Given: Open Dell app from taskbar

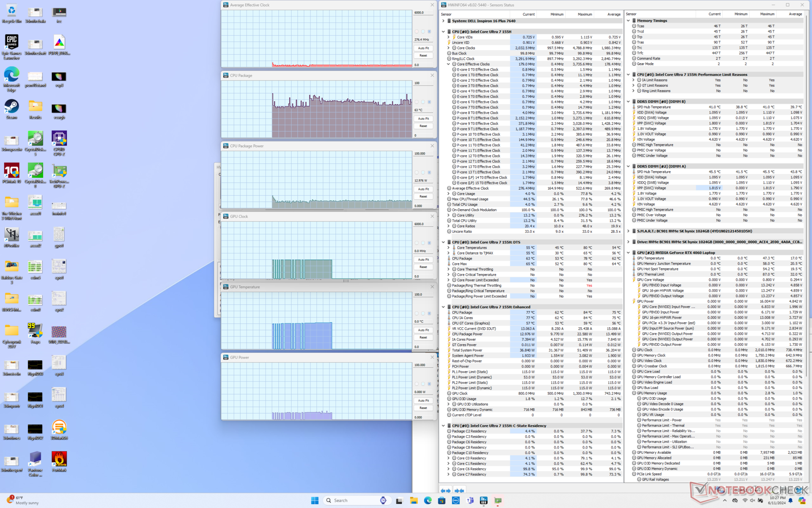Looking at the screenshot, I should (x=455, y=500).
